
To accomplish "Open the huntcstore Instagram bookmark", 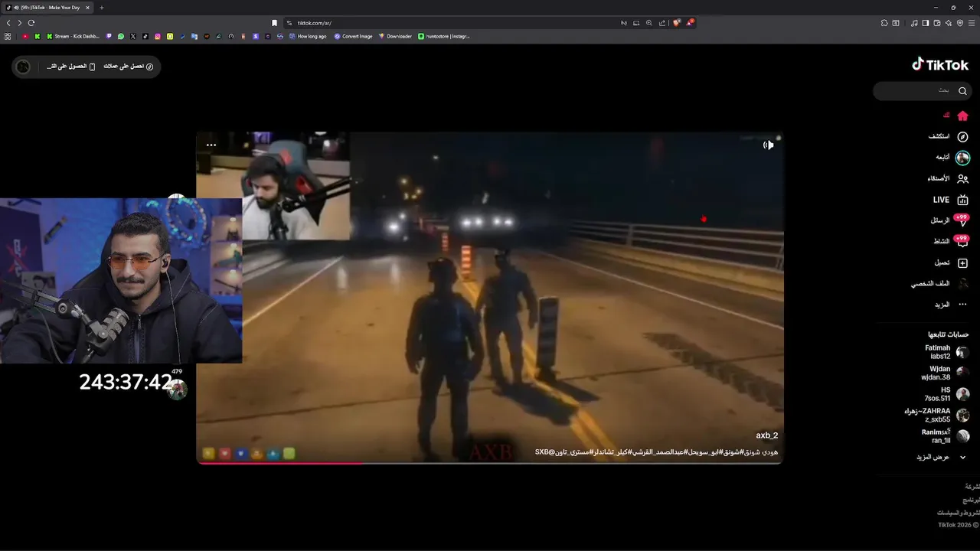I will click(x=444, y=36).
